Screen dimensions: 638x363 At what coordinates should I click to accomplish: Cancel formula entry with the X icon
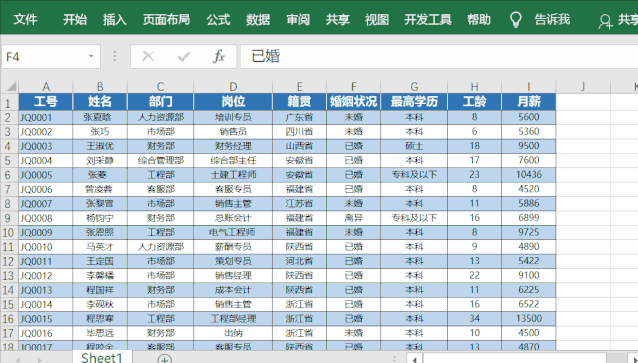pyautogui.click(x=148, y=56)
